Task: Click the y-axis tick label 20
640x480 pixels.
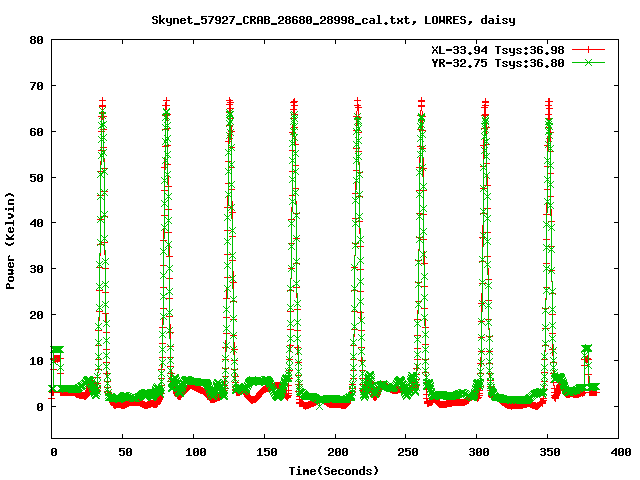Action: pyautogui.click(x=37, y=315)
